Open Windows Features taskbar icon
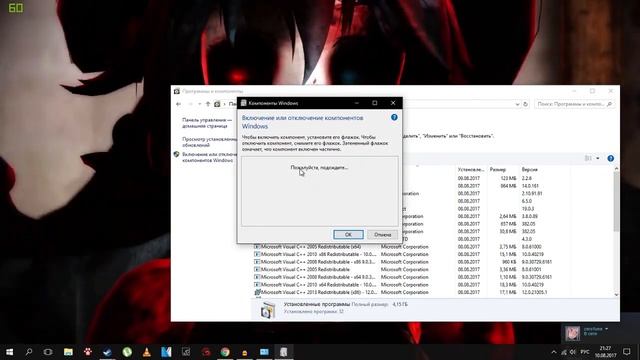The image size is (640, 360). coord(284,352)
